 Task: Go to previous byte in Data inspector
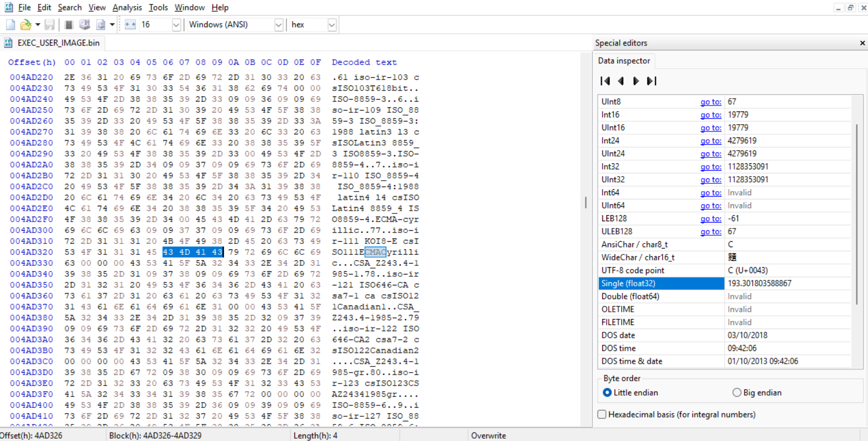coord(621,81)
